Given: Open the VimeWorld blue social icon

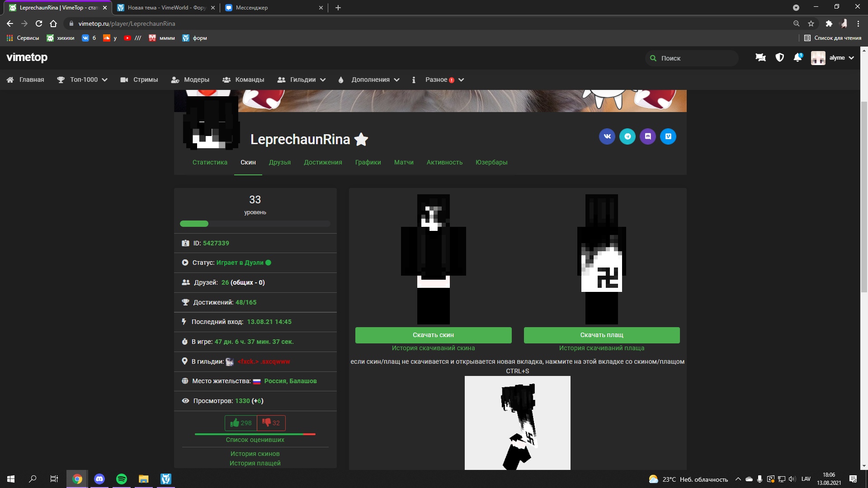Looking at the screenshot, I should 668,136.
